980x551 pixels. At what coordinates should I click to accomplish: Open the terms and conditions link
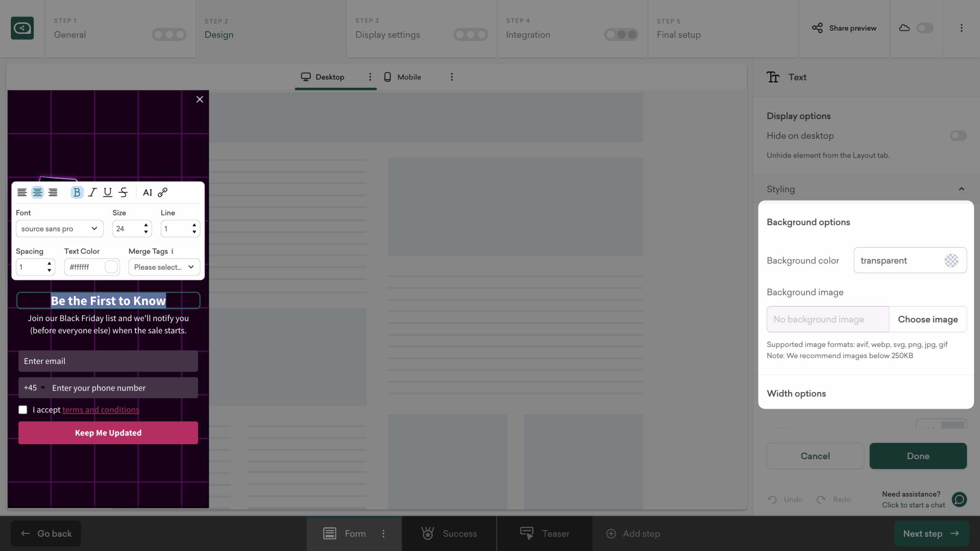pos(101,409)
